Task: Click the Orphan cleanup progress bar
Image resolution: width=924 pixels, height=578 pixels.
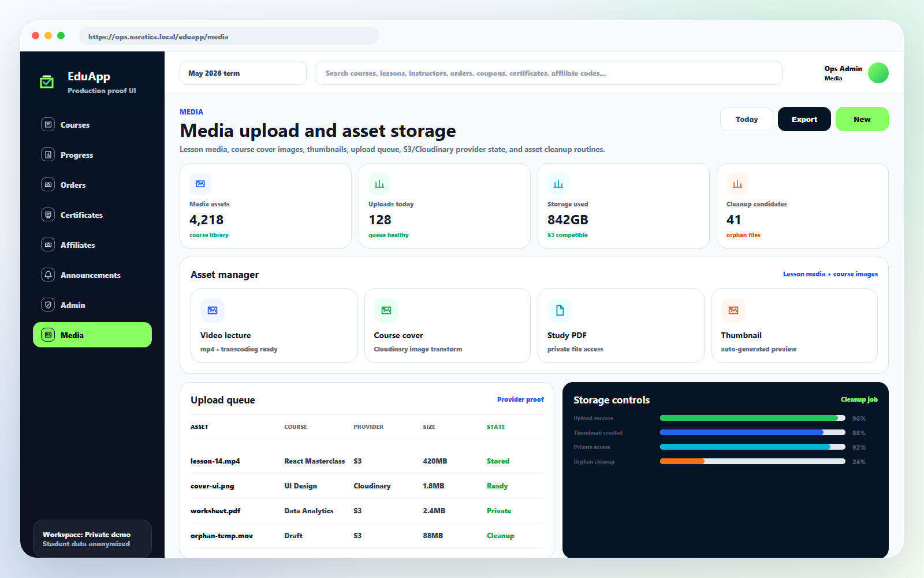Action: pyautogui.click(x=752, y=461)
